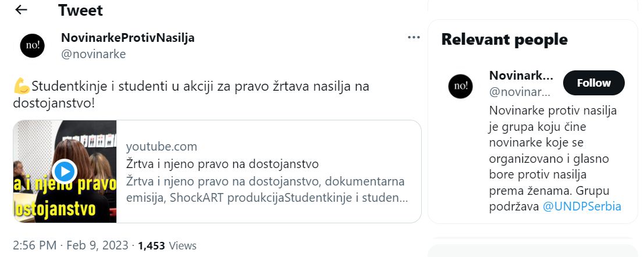Click the truncated @novinar... handle in sidebar
Screen dimensions: 644x257
click(x=519, y=91)
